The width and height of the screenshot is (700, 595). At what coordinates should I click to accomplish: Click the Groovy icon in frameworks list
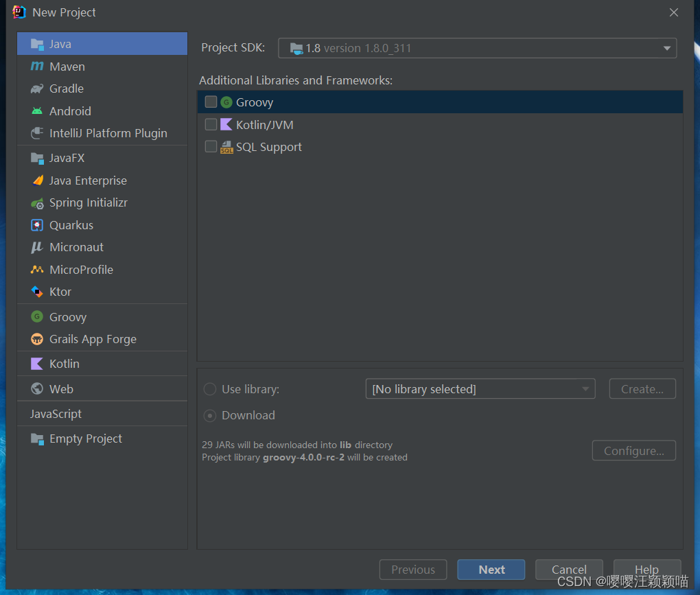226,102
